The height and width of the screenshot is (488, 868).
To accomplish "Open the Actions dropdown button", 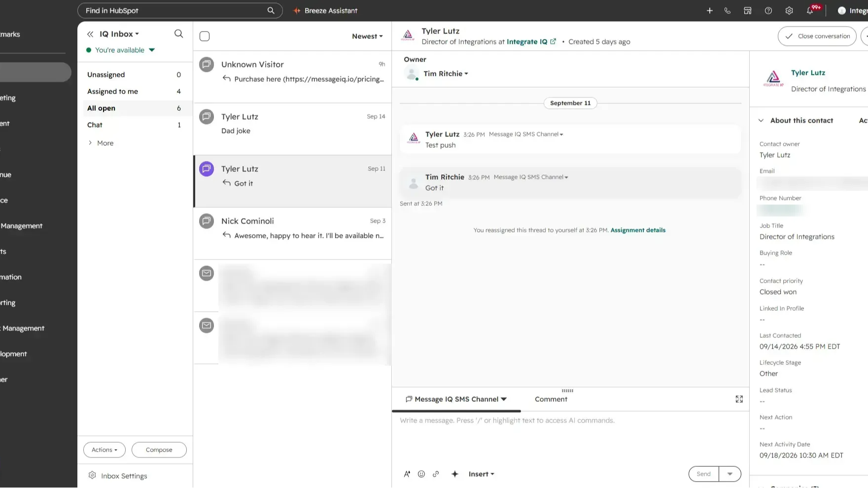I will (104, 450).
